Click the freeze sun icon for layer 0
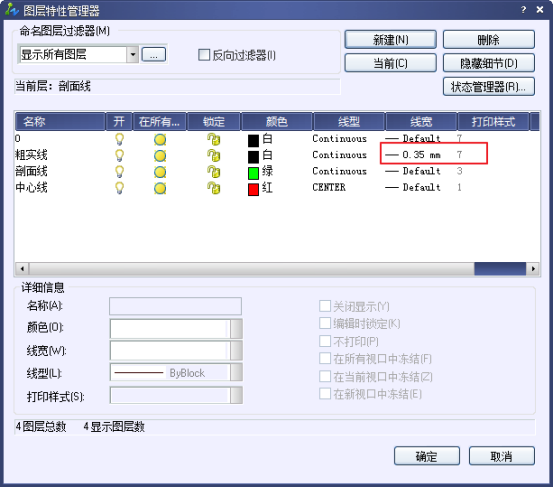The width and height of the screenshot is (554, 487). coord(160,140)
